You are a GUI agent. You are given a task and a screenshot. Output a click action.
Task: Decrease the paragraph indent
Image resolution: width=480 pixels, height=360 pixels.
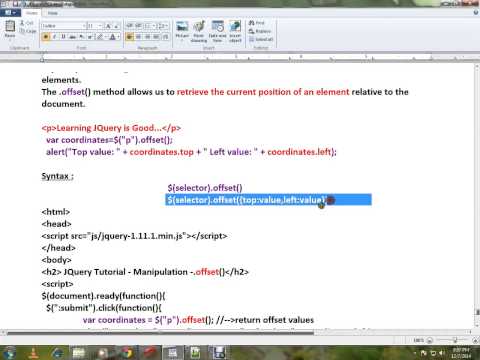(129, 26)
